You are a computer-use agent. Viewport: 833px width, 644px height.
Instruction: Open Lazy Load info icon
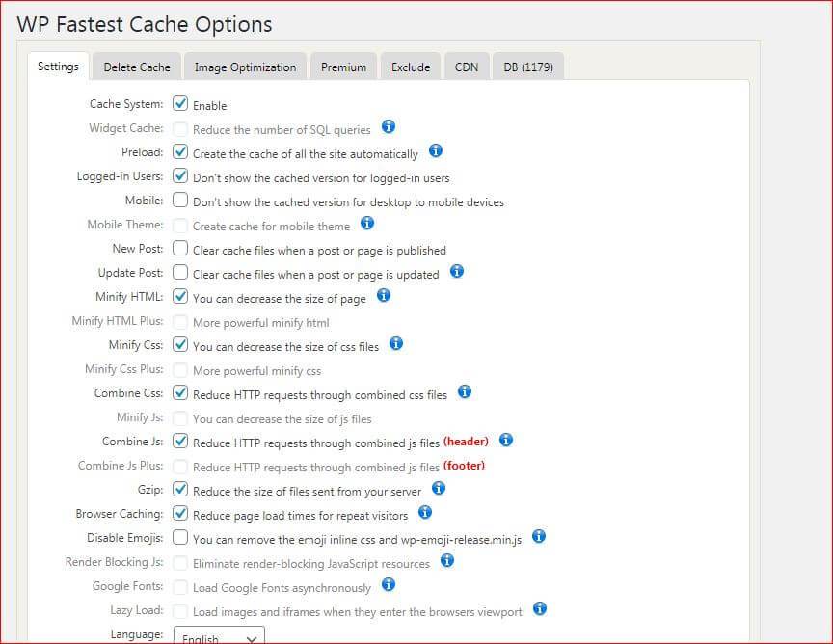click(x=540, y=608)
